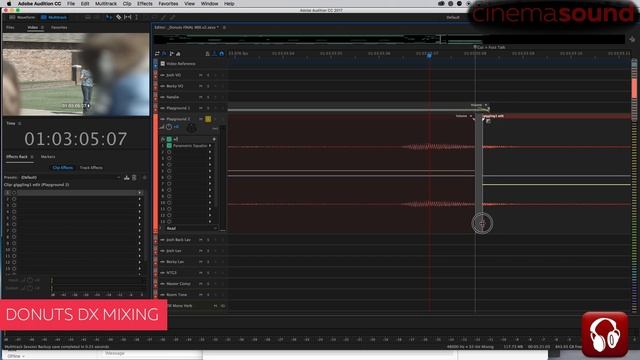This screenshot has width=640, height=360.
Task: Open the Favorites menu
Action: point(168,4)
